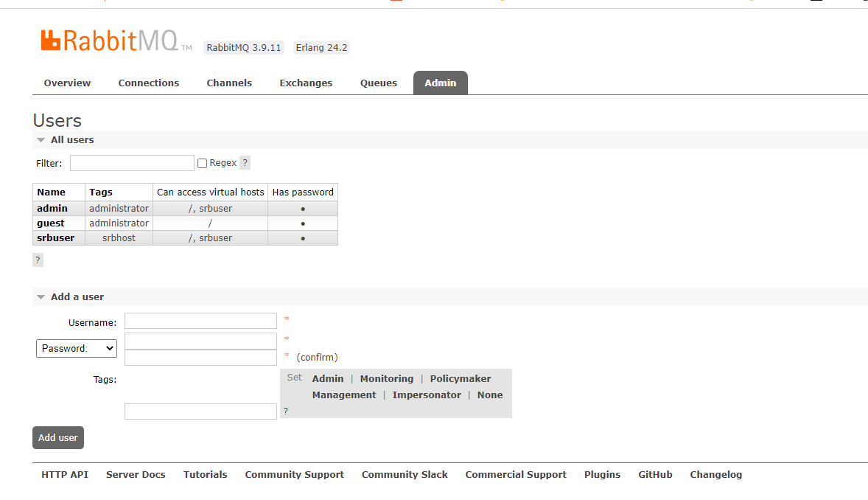Focus the Filter input field
The image size is (868, 500).
133,163
